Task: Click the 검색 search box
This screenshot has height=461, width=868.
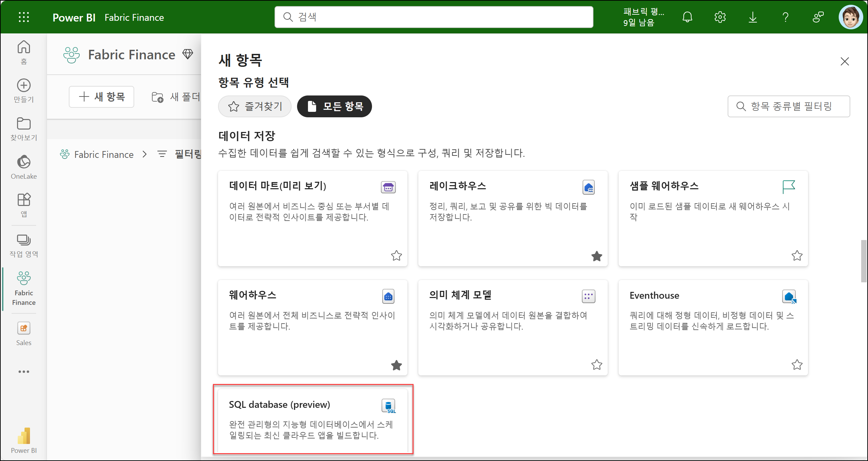Action: (x=434, y=17)
